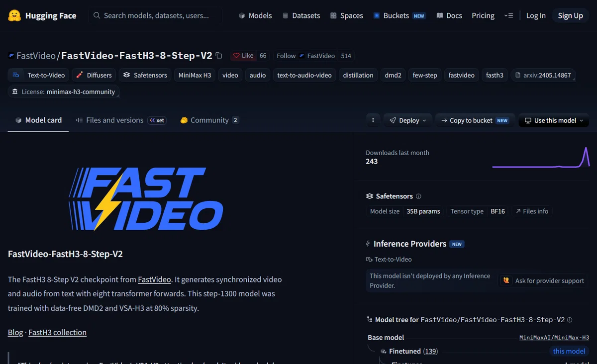Click the MiniMax H3 tag

click(x=195, y=75)
